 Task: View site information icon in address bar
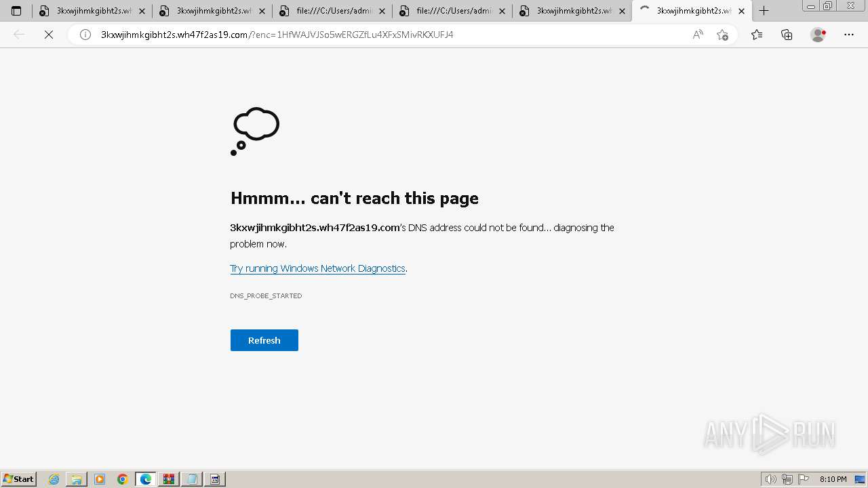click(85, 35)
